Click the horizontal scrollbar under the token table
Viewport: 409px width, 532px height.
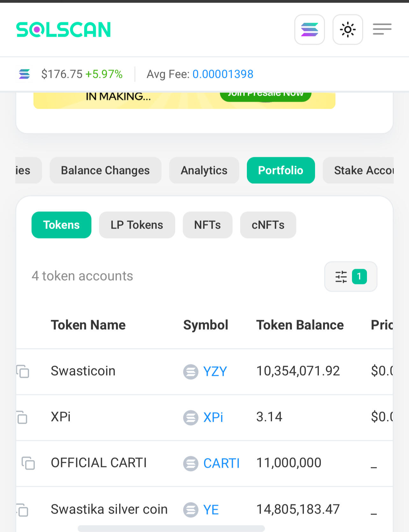[x=171, y=528]
